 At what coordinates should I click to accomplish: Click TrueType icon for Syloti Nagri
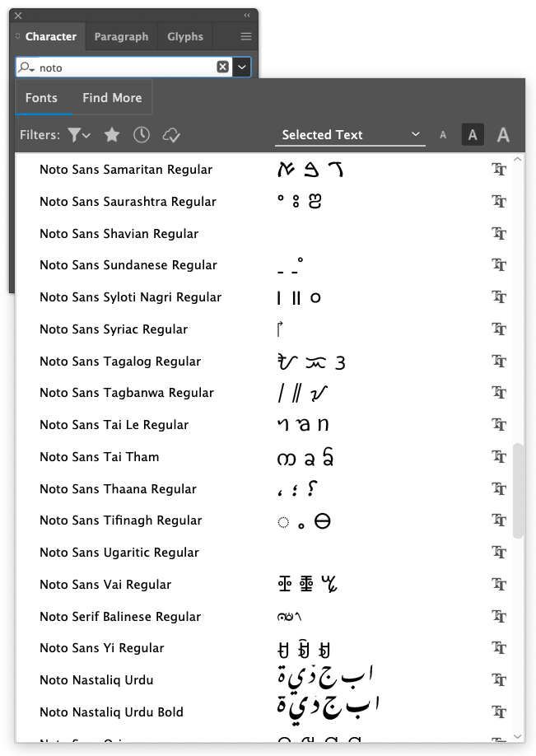(x=499, y=297)
